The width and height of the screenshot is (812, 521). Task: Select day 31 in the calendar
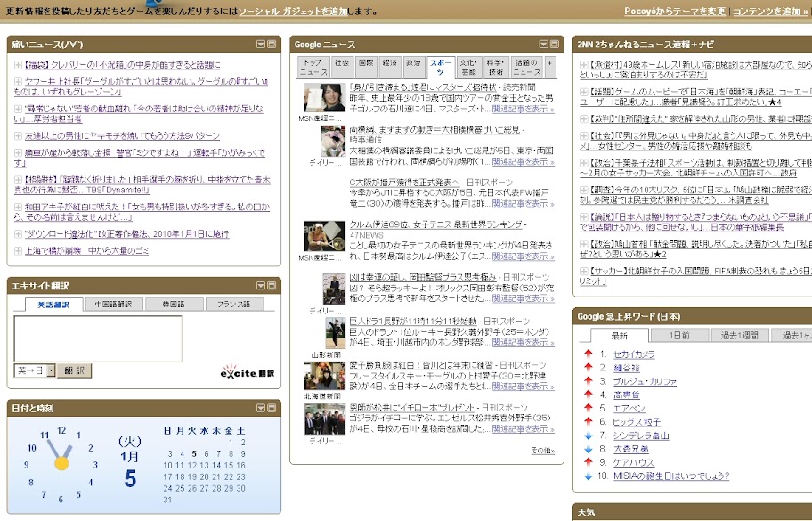click(167, 500)
